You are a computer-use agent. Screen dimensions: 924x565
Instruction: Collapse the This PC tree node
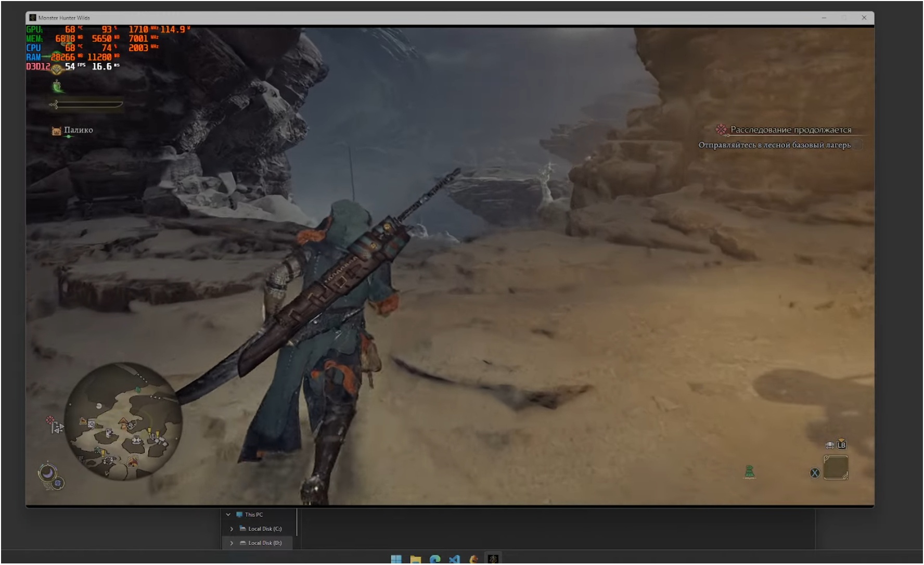228,515
